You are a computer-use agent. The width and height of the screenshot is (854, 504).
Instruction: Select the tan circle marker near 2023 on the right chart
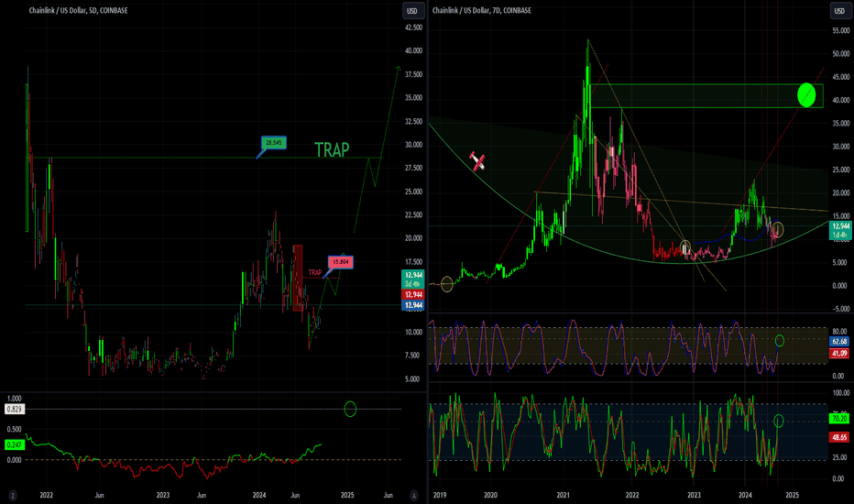[685, 248]
